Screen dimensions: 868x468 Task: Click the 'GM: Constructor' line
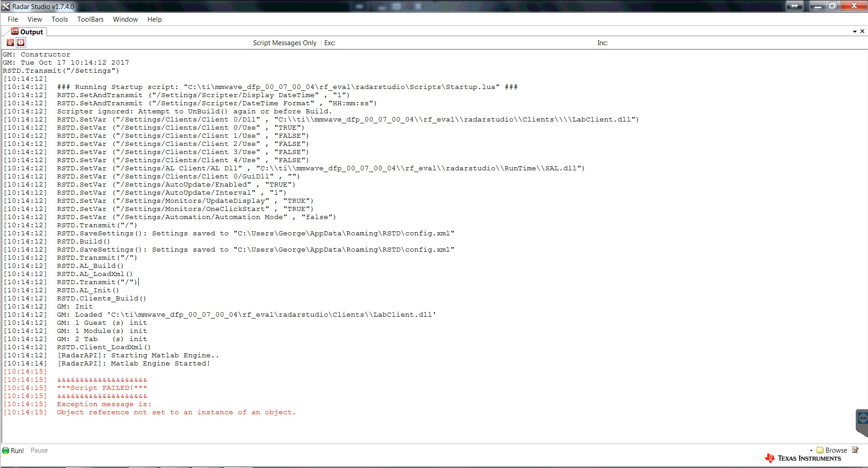(37, 54)
